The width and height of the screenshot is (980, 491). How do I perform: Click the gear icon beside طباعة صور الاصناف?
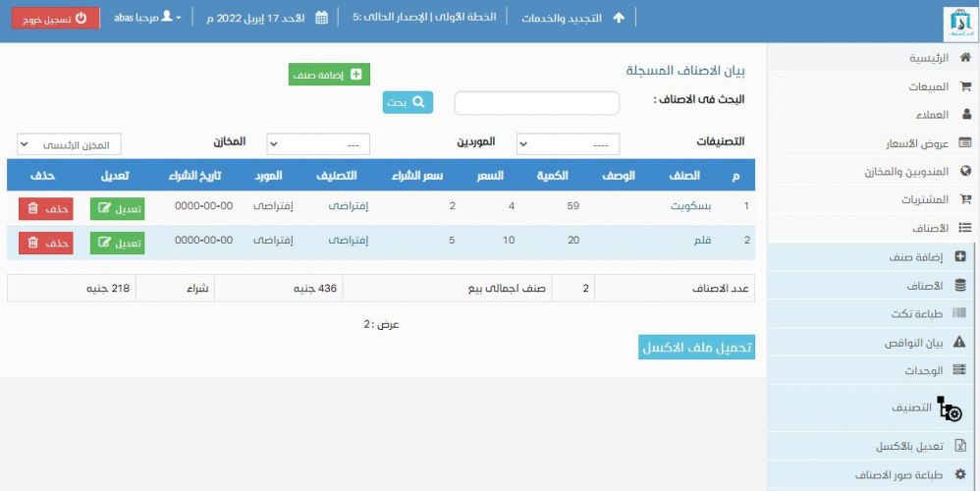pyautogui.click(x=960, y=474)
